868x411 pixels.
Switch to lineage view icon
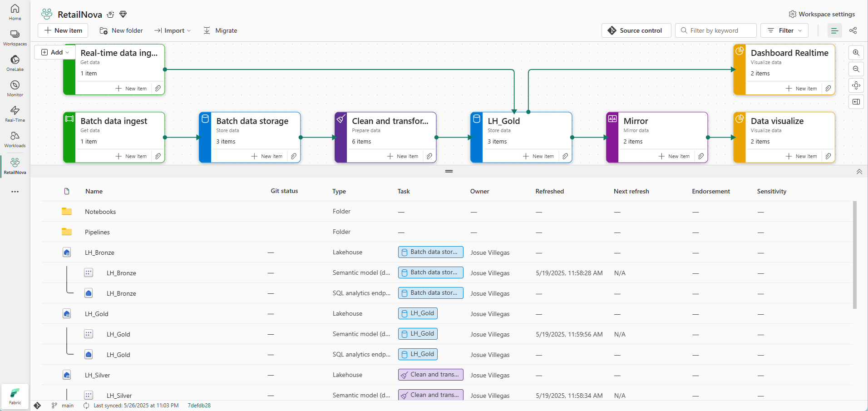point(853,30)
